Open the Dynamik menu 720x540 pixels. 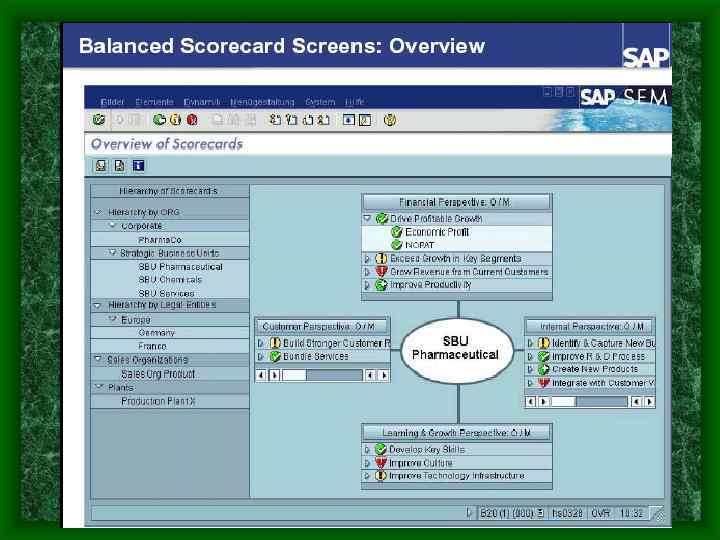[202, 102]
